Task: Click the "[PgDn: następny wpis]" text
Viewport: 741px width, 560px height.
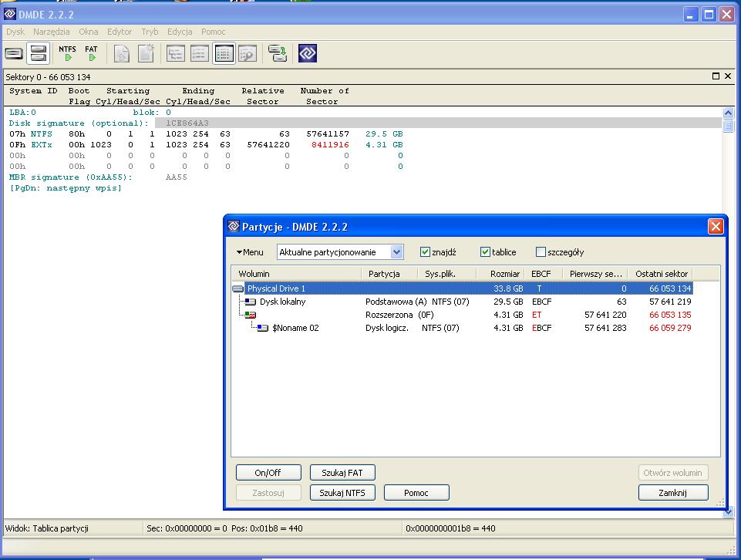Action: coord(66,188)
